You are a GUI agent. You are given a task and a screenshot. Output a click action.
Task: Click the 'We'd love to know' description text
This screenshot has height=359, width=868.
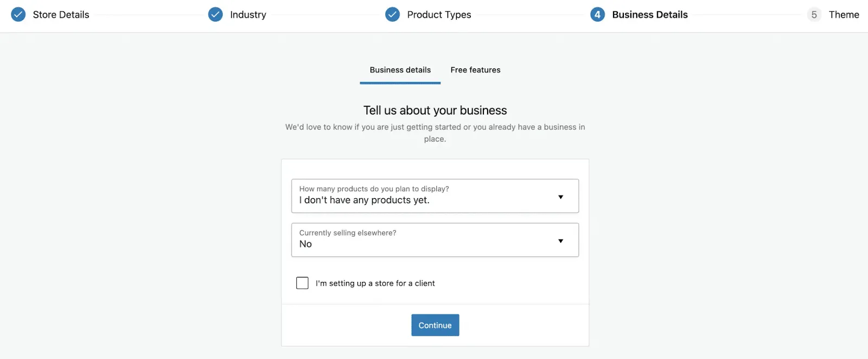click(x=435, y=133)
